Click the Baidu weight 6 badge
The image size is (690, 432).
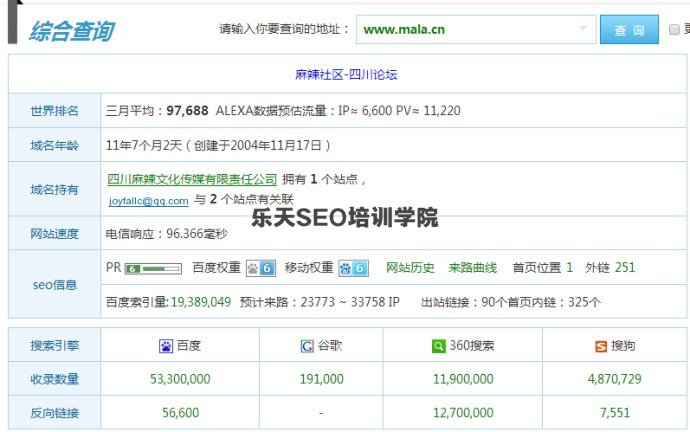pos(261,268)
